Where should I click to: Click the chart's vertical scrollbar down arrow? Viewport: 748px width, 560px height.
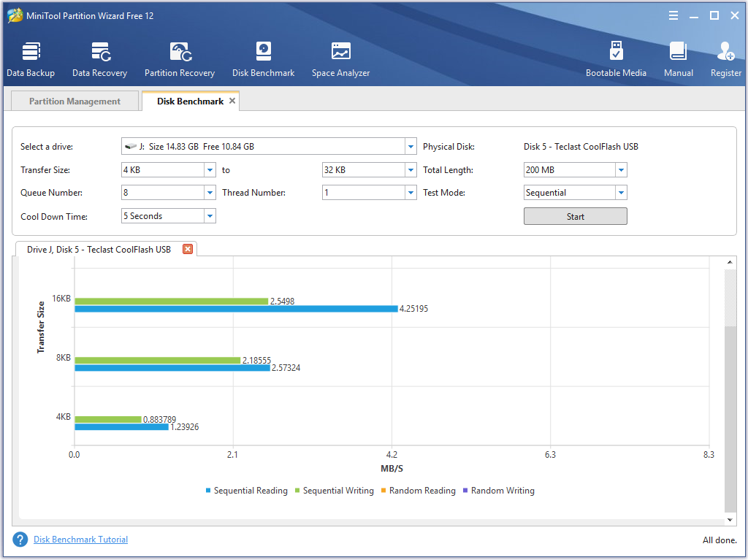point(730,519)
